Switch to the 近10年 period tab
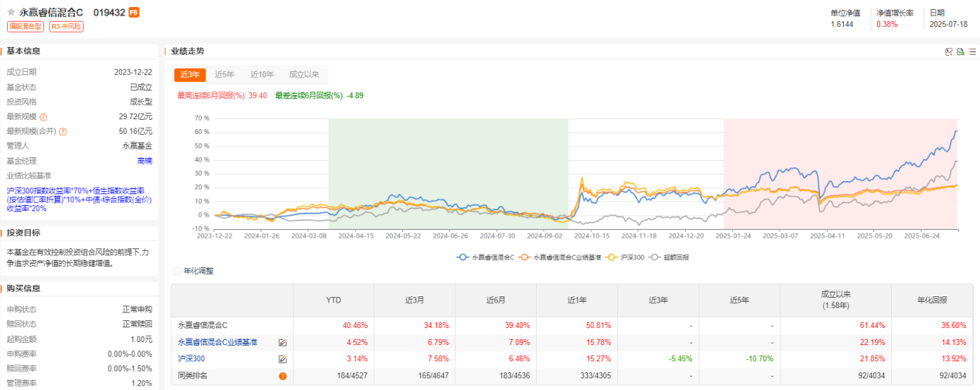The image size is (980, 390). tap(261, 74)
